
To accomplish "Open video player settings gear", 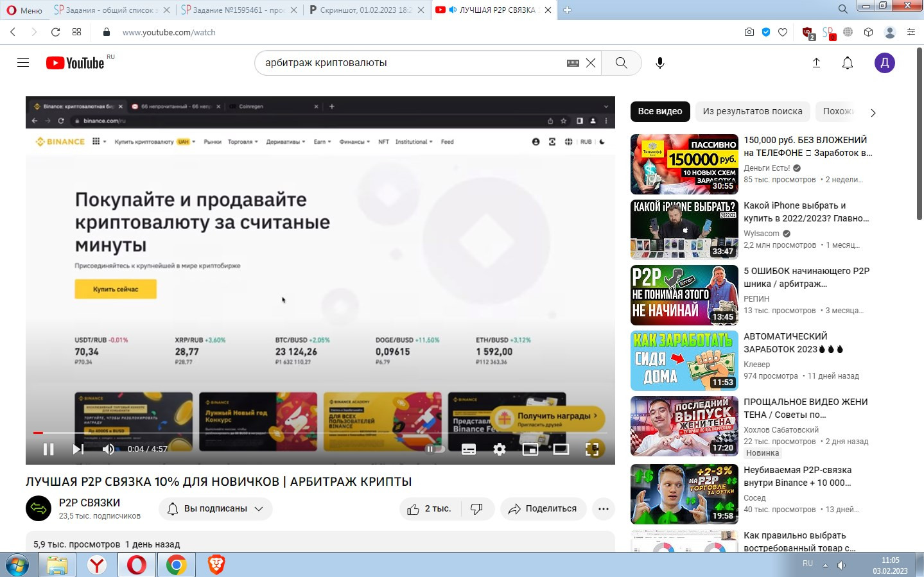I will click(500, 449).
